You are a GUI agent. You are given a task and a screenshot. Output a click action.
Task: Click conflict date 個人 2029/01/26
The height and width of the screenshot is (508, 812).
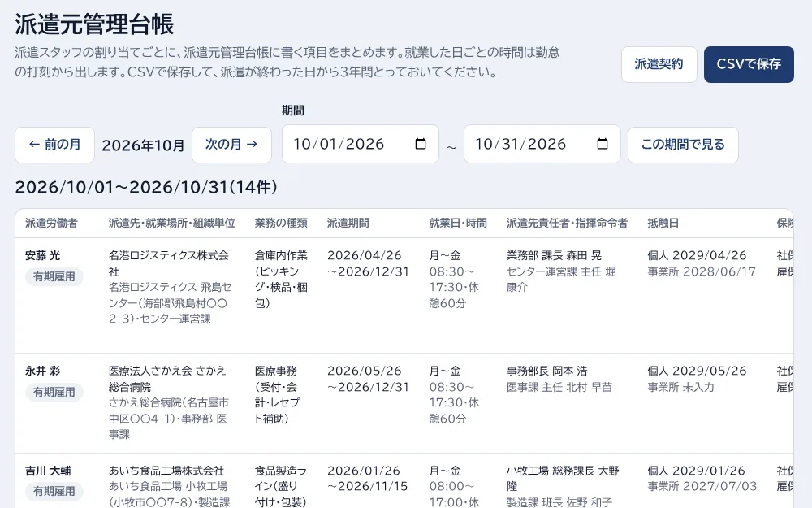click(x=697, y=471)
